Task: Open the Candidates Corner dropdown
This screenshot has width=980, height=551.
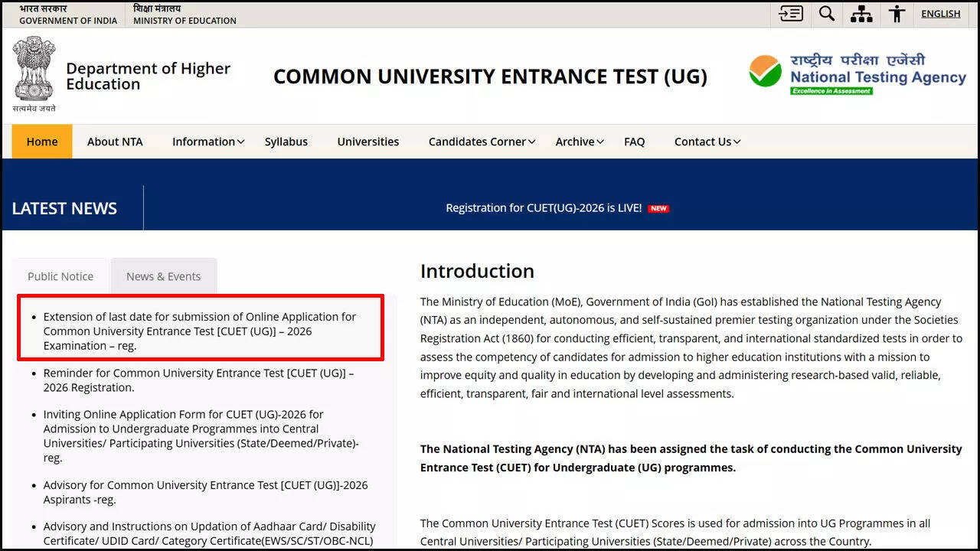Action: click(x=478, y=142)
